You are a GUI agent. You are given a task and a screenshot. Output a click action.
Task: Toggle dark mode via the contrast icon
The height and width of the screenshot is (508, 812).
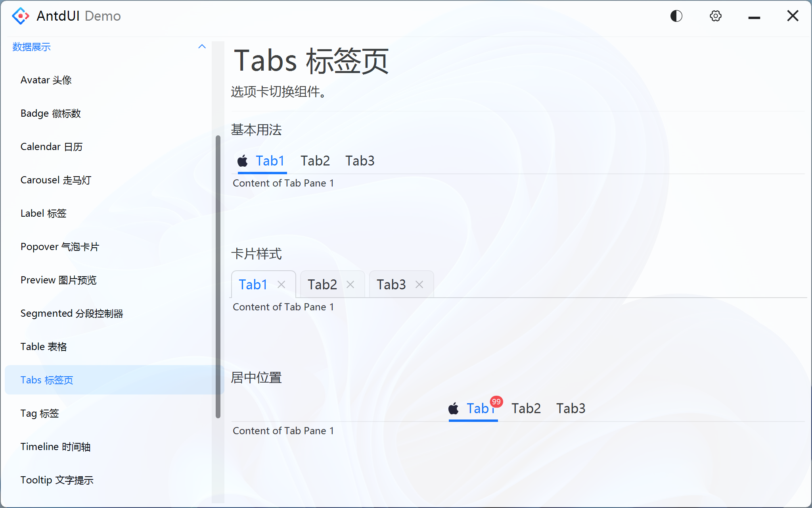(676, 15)
